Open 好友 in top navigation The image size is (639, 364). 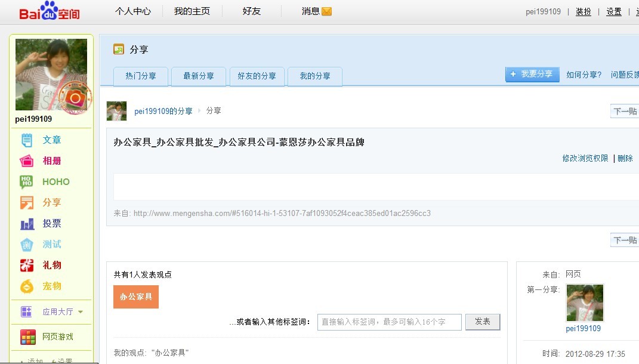coord(251,11)
